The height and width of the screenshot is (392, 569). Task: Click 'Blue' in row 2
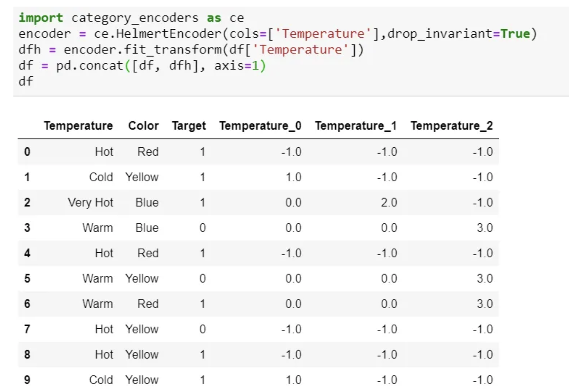click(147, 202)
